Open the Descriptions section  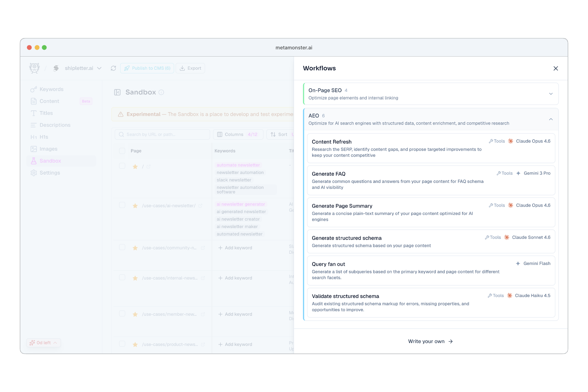coord(55,125)
